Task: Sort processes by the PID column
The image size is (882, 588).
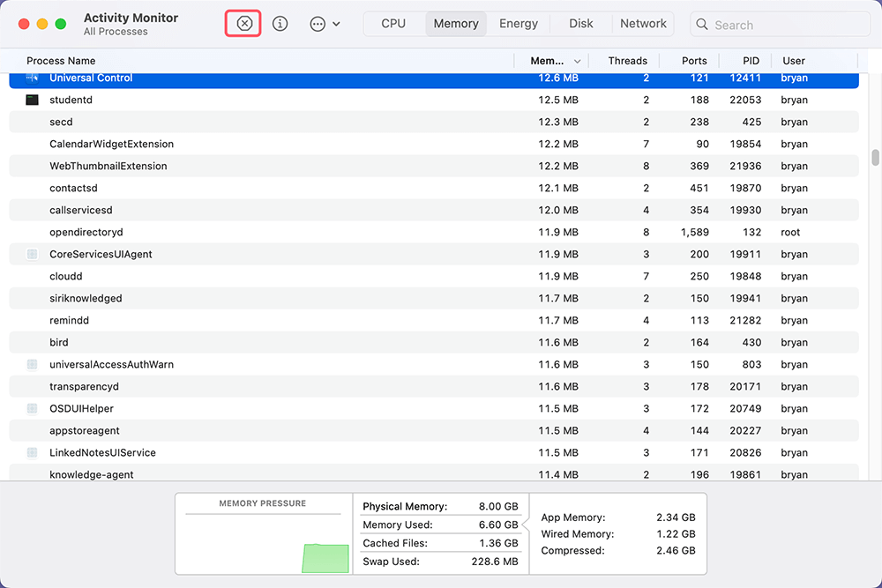Action: (751, 60)
